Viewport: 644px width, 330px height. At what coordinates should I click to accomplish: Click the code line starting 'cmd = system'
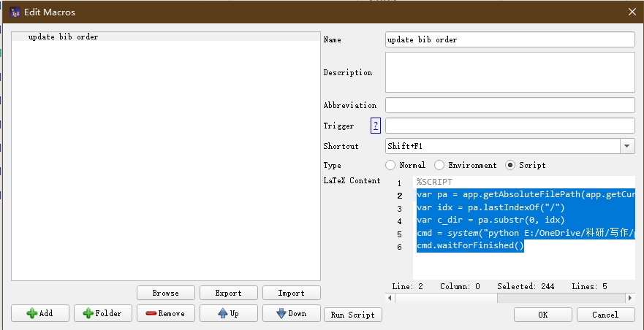[526, 233]
